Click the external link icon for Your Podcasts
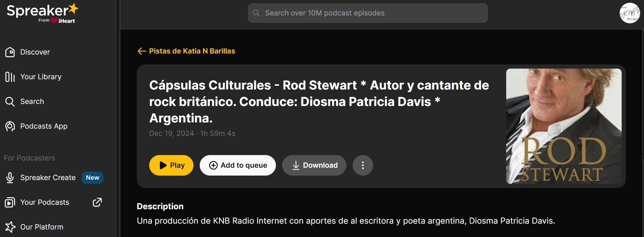The image size is (644, 237). [97, 202]
